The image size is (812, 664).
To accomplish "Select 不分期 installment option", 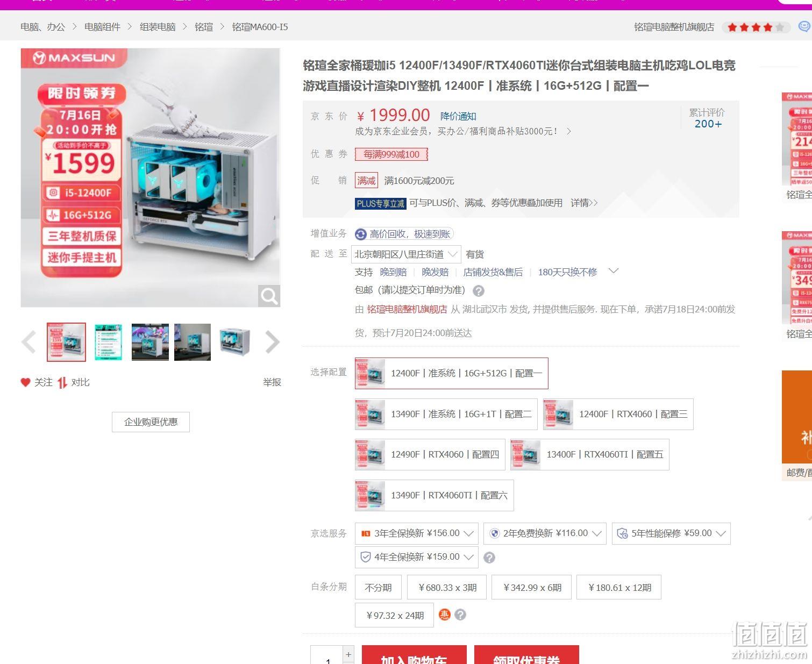I will pos(379,587).
